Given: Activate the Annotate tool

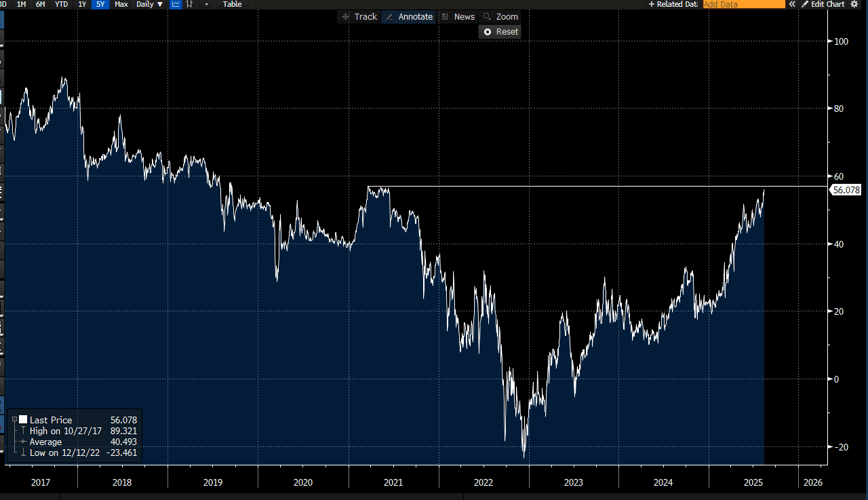Looking at the screenshot, I should 409,17.
